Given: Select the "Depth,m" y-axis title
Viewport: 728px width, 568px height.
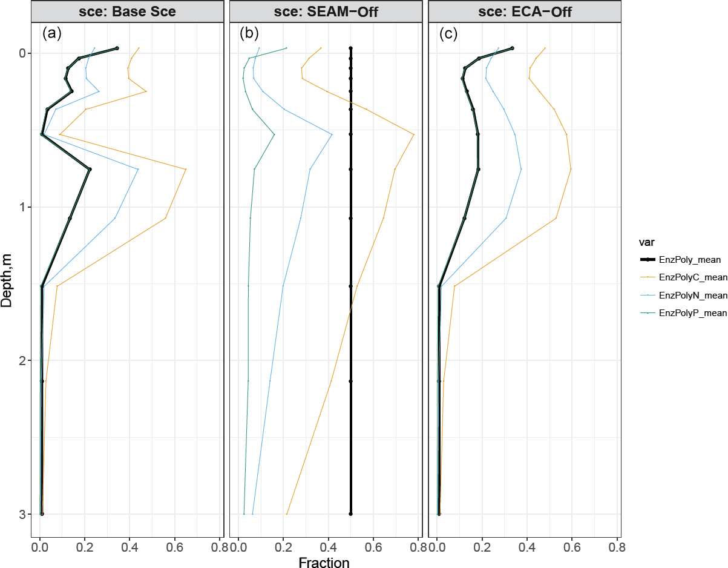Looking at the screenshot, I should [x=7, y=282].
